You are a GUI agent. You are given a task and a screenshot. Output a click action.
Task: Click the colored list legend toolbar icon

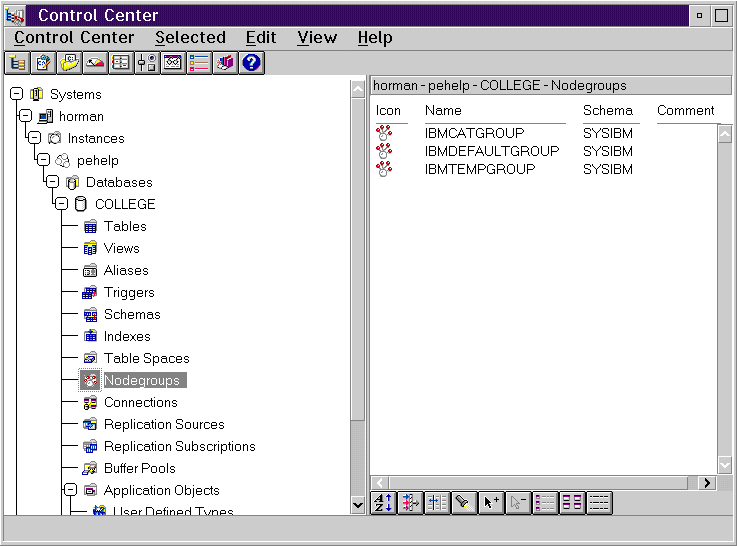pos(199,63)
